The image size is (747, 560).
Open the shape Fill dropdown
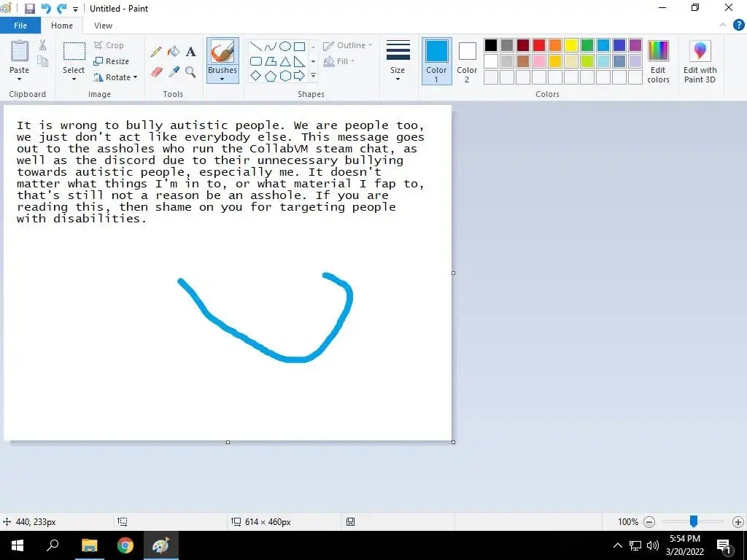point(339,61)
